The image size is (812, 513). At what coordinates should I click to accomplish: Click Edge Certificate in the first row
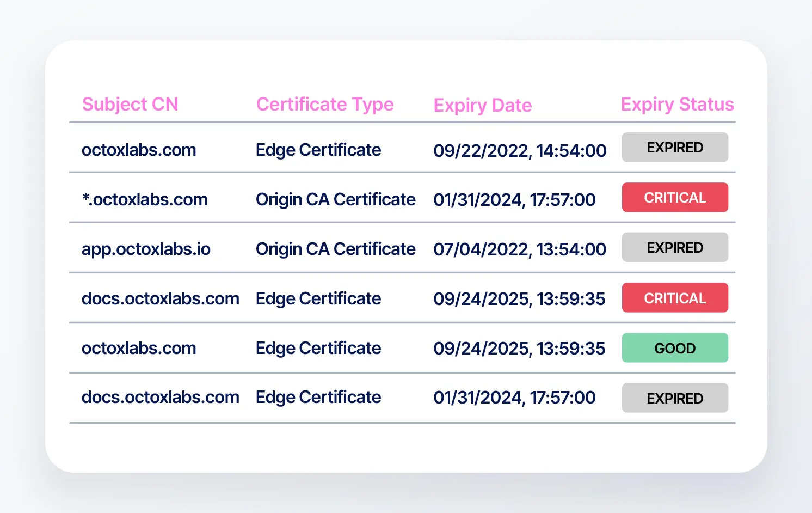318,150
